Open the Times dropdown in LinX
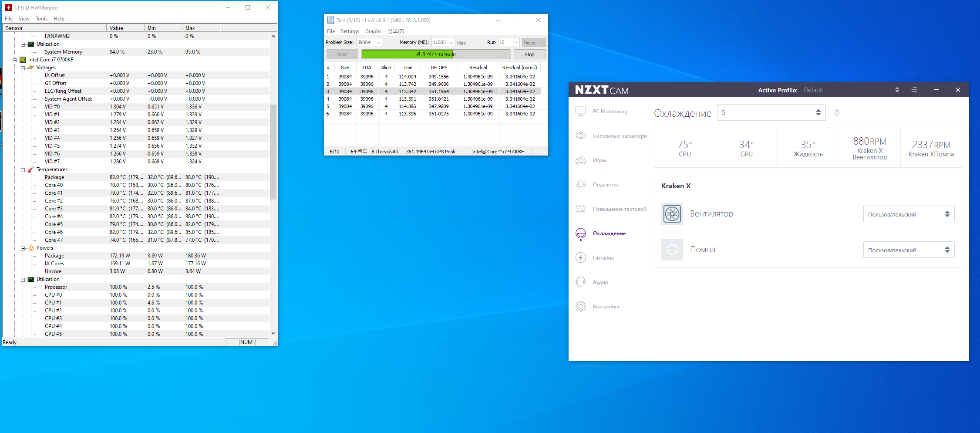This screenshot has height=433, width=980. 533,42
